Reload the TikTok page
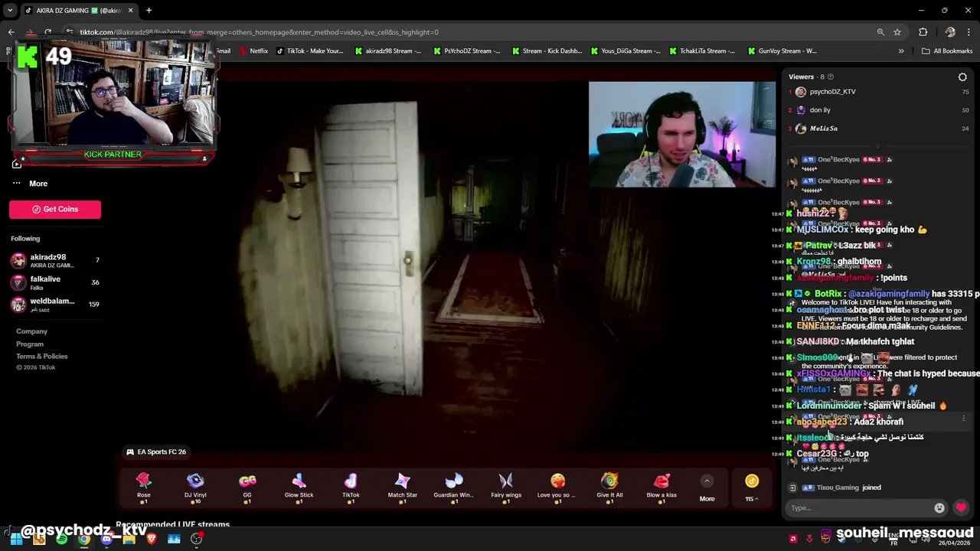Viewport: 980px width, 551px height. [x=47, y=32]
